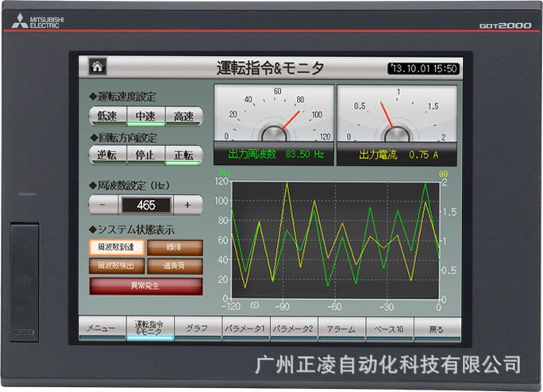The image size is (543, 392).
Task: Select 中速 medium speed setting
Action: click(x=145, y=117)
